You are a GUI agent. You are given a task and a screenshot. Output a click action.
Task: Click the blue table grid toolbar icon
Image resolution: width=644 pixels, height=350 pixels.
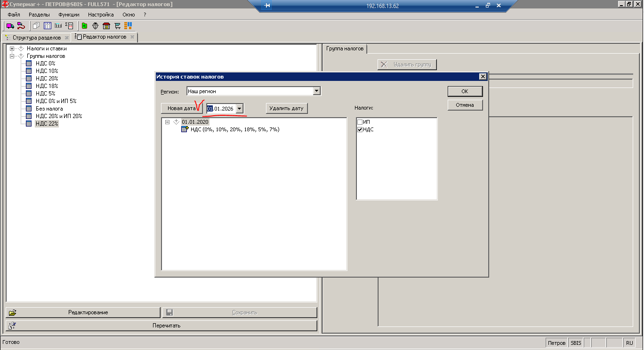click(x=48, y=26)
